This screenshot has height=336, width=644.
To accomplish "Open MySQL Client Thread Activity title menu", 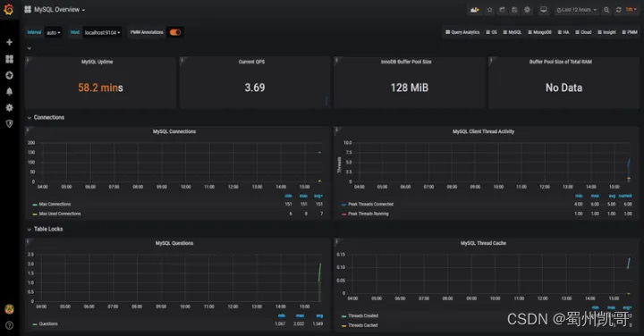I will pyautogui.click(x=483, y=131).
